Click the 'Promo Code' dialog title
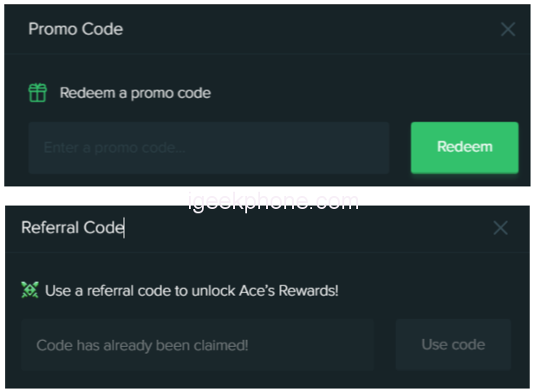The width and height of the screenshot is (534, 392). point(75,29)
